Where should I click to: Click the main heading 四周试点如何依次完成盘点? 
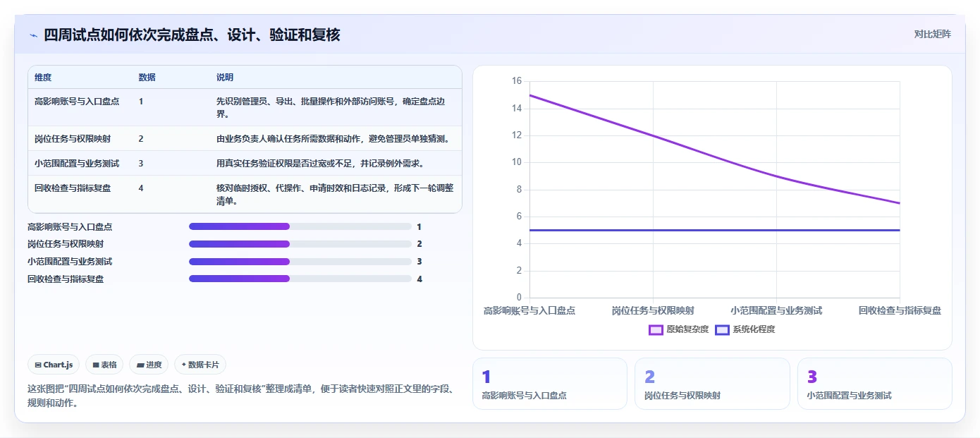tap(192, 35)
